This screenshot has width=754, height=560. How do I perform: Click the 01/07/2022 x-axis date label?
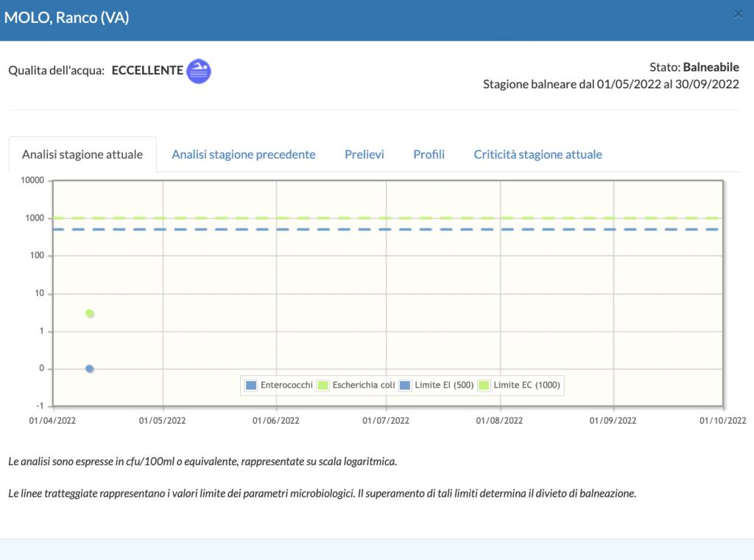point(386,421)
